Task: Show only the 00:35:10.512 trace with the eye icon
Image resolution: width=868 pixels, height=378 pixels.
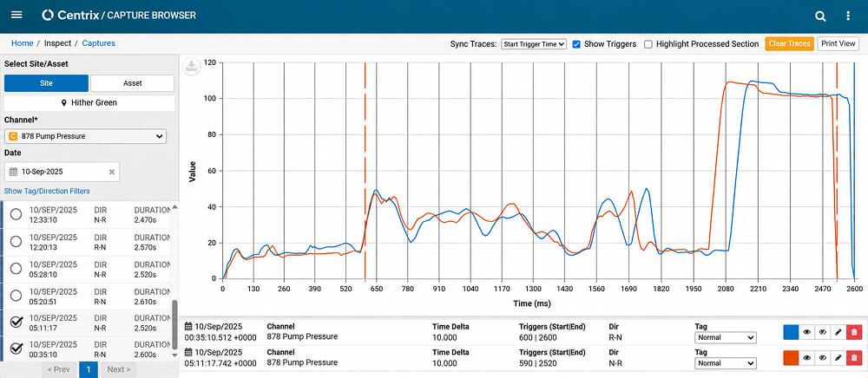Action: pyautogui.click(x=807, y=332)
